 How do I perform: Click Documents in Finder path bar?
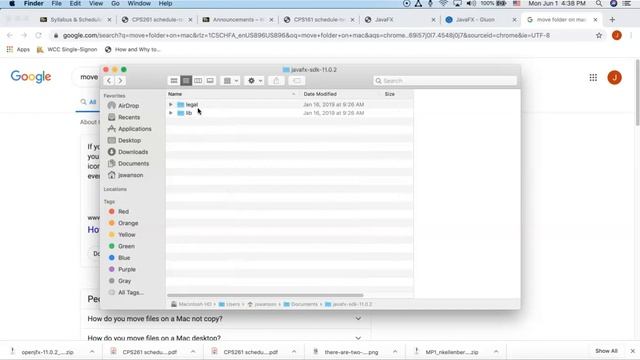click(301, 304)
